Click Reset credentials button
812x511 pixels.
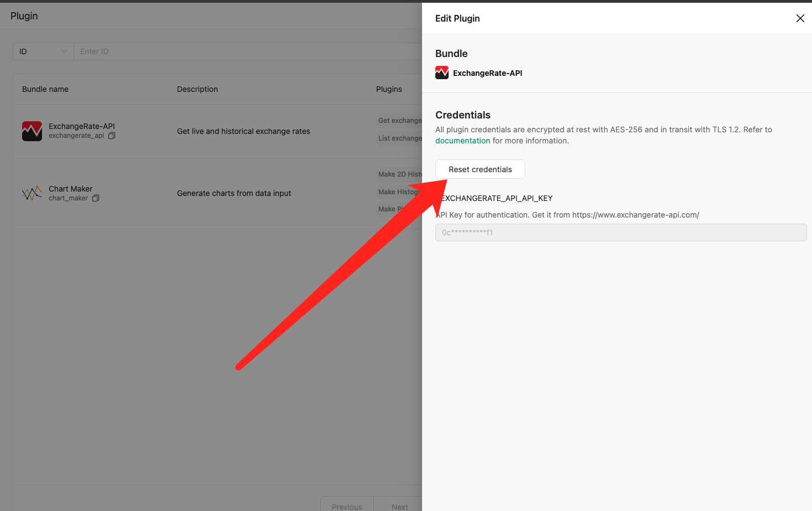[480, 169]
